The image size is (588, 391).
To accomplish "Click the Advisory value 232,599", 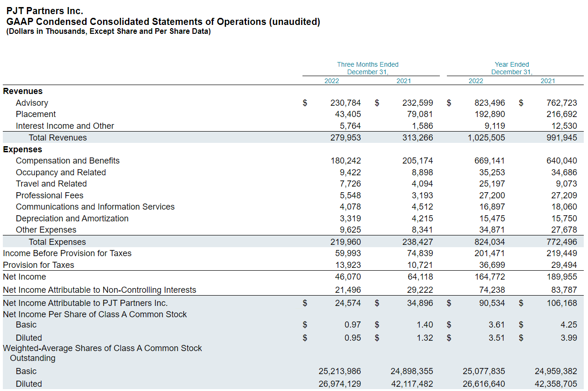I will [x=418, y=103].
